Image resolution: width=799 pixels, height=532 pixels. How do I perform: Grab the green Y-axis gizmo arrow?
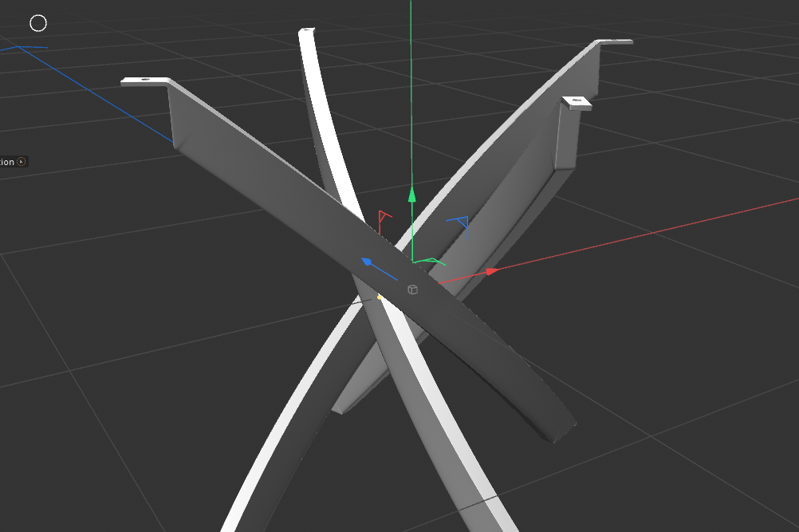(412, 194)
